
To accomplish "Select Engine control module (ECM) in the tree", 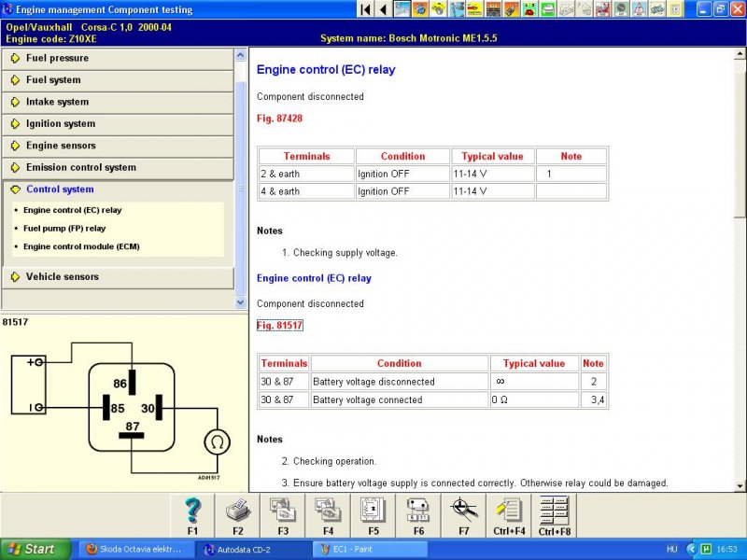I will [81, 246].
